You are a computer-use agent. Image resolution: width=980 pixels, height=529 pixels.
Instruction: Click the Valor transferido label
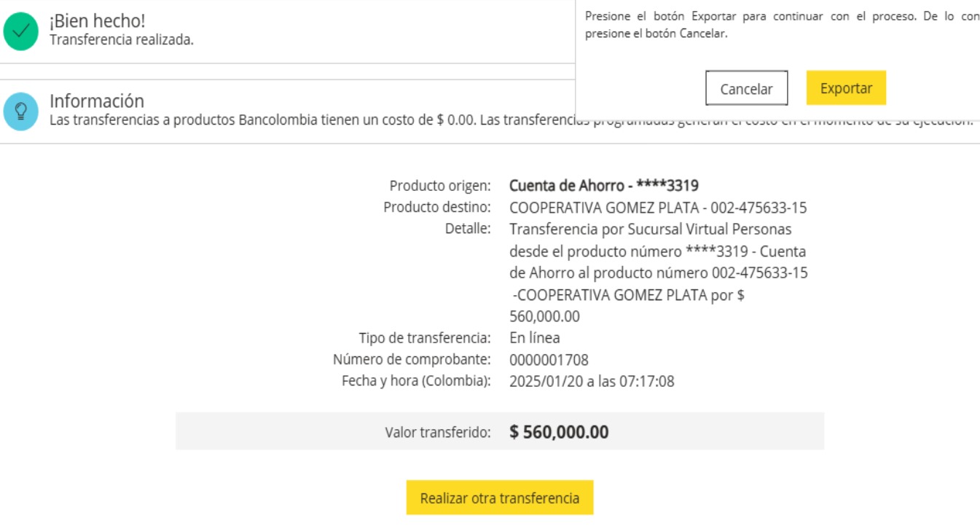click(x=437, y=433)
